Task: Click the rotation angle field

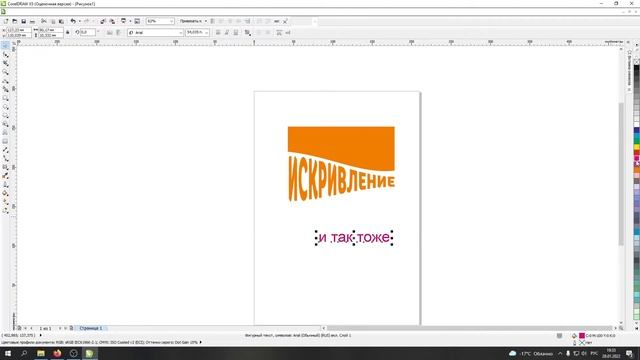Action: pyautogui.click(x=88, y=32)
